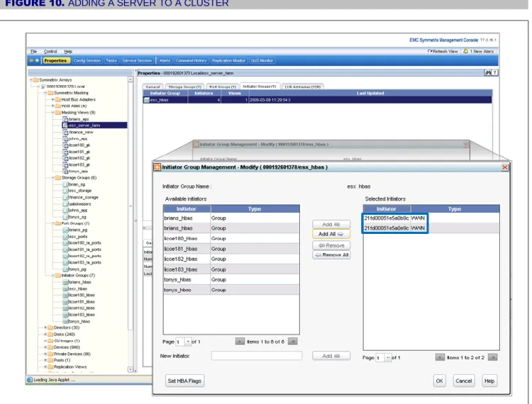This screenshot has width=532, height=404.
Task: Click the brians_pg port group icon
Action: (66, 230)
